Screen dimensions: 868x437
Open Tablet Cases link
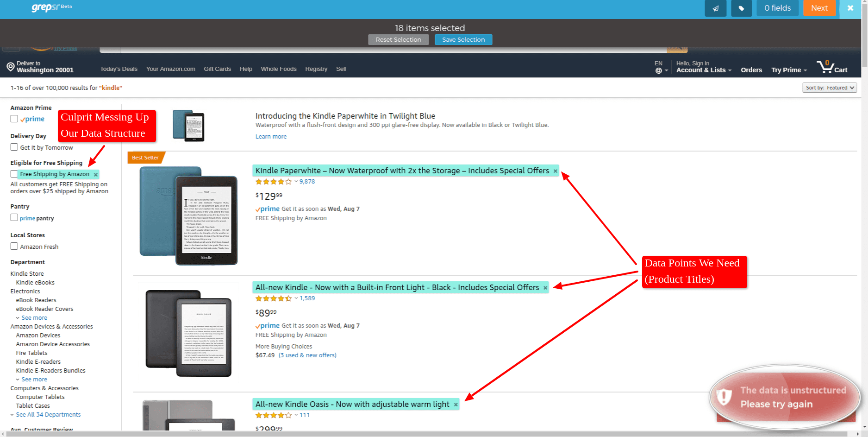point(33,406)
